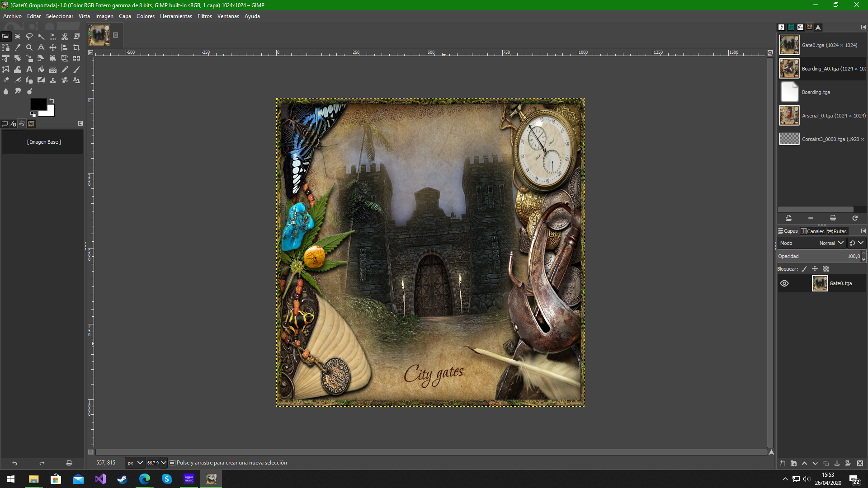Screen dimensions: 868x488
Task: Open the Filtros menu
Action: [204, 16]
